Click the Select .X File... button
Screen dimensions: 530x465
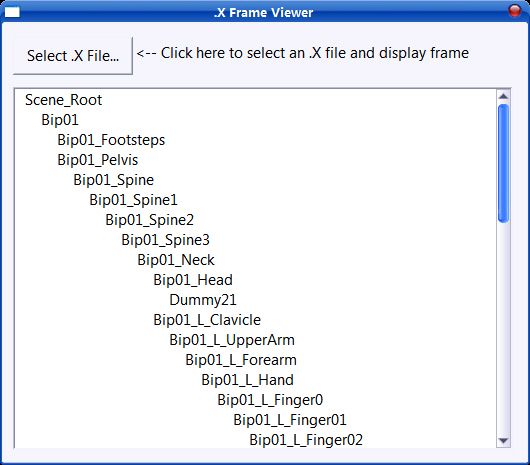(73, 56)
